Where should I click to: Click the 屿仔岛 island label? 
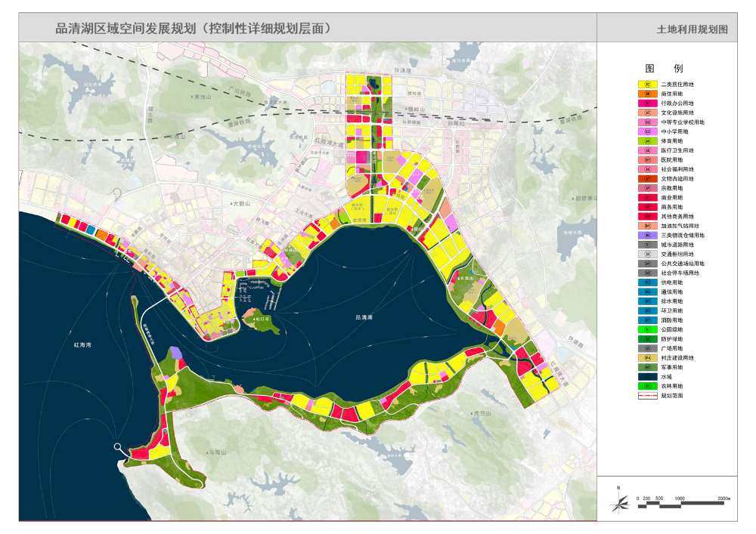pos(263,319)
